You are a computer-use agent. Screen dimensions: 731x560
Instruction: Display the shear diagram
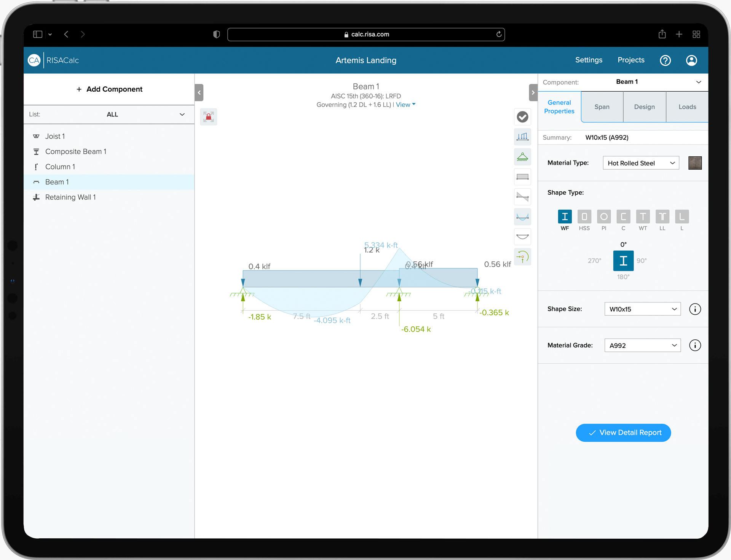(x=522, y=197)
